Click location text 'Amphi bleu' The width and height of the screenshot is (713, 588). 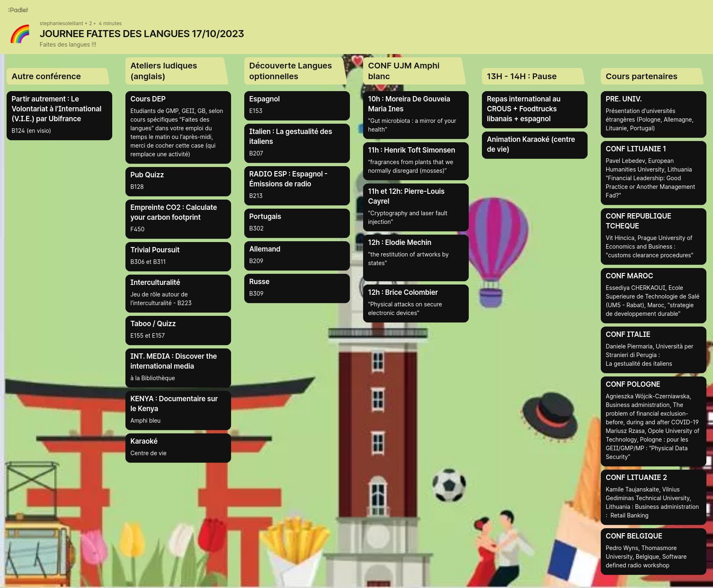pyautogui.click(x=145, y=421)
